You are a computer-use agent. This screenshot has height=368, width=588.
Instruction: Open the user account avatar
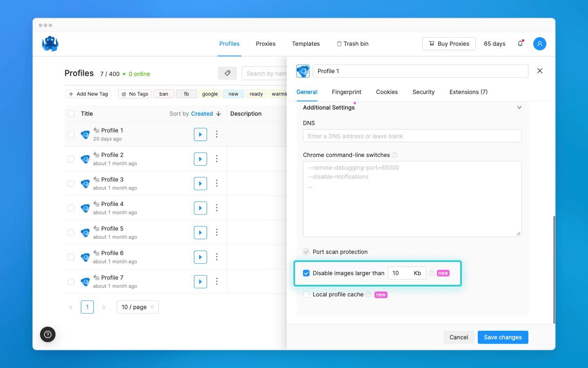[539, 44]
